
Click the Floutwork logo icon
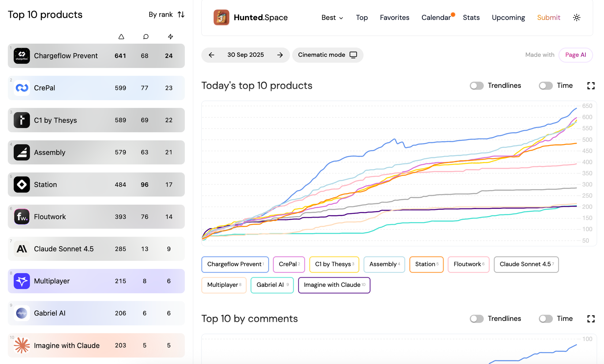coord(21,216)
